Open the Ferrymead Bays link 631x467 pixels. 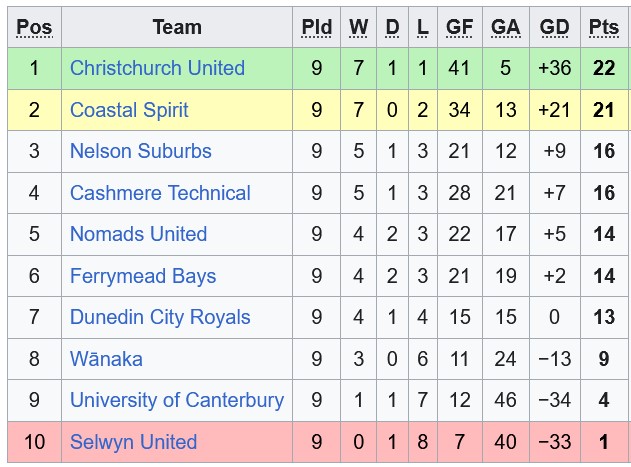143,276
